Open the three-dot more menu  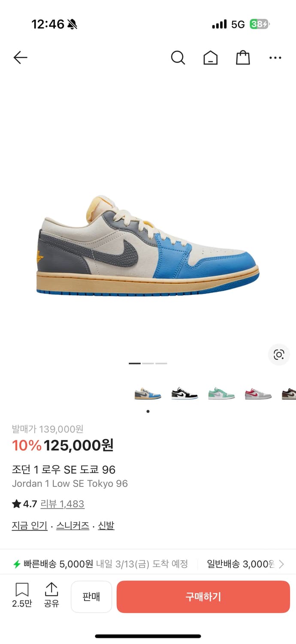[x=275, y=58]
